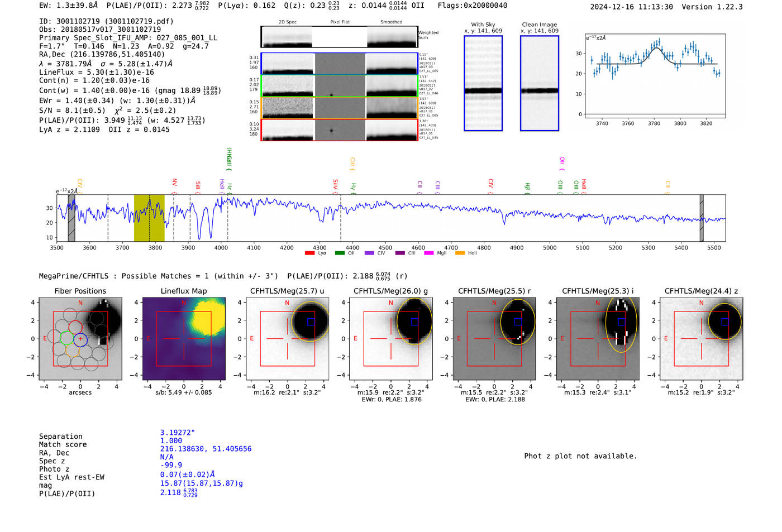Click the CIV purple legend swatch
Image resolution: width=782 pixels, height=532 pixels.
pyautogui.click(x=369, y=253)
